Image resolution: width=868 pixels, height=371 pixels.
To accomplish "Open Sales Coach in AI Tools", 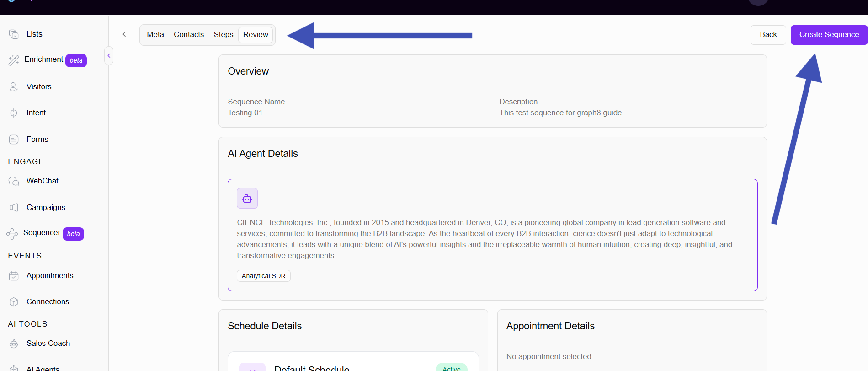I will pyautogui.click(x=48, y=344).
